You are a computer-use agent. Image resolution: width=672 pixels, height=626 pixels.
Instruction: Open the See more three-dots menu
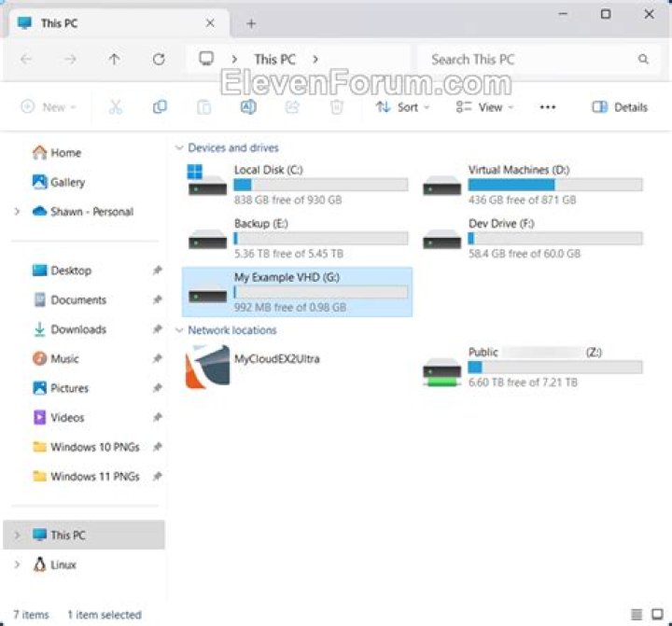pyautogui.click(x=548, y=107)
